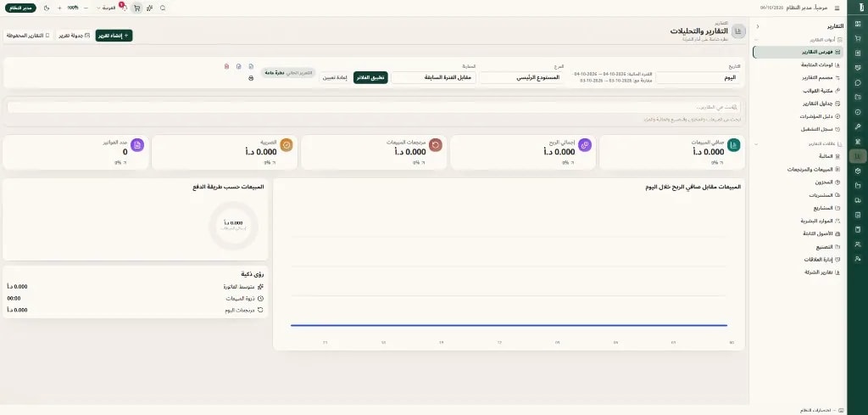The image size is (868, 415).
Task: Open المالية reports category
Action: pyautogui.click(x=798, y=156)
